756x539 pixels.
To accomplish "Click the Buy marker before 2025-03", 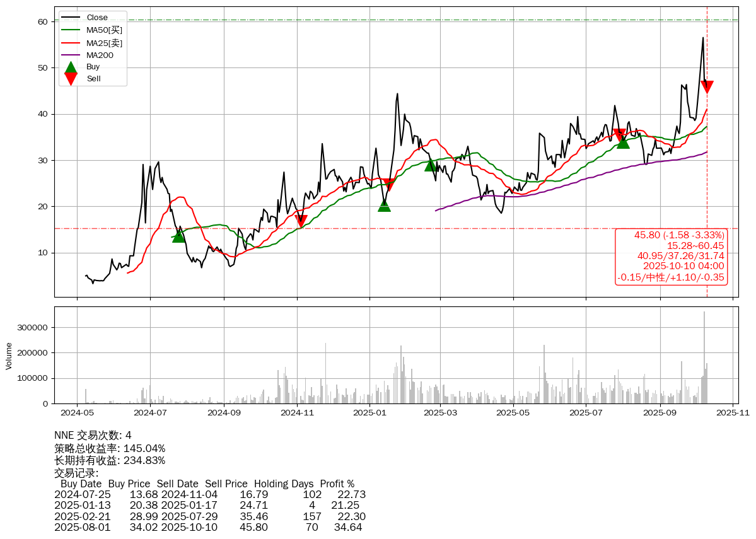I will click(431, 165).
